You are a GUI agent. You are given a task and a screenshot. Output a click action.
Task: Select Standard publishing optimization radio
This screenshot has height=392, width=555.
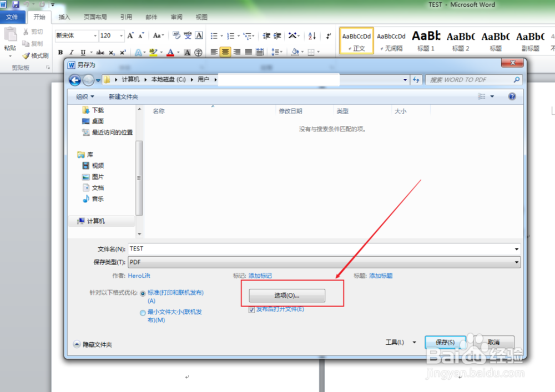click(143, 293)
